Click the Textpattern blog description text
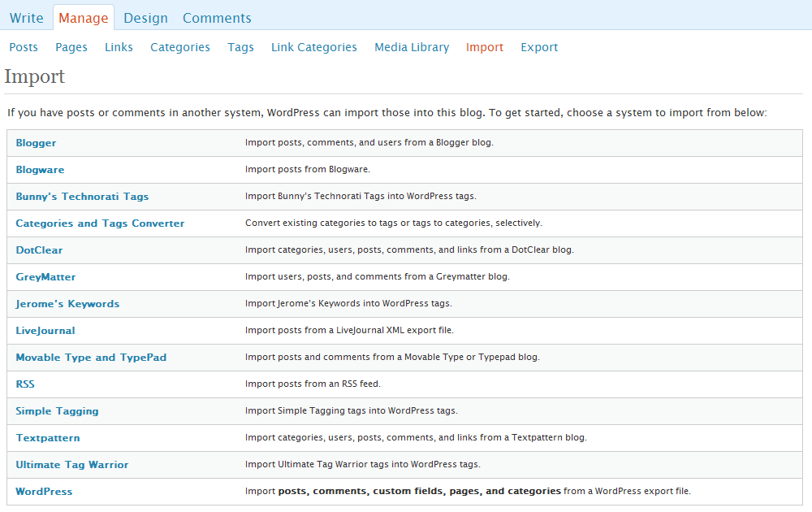The height and width of the screenshot is (512, 812). (416, 438)
